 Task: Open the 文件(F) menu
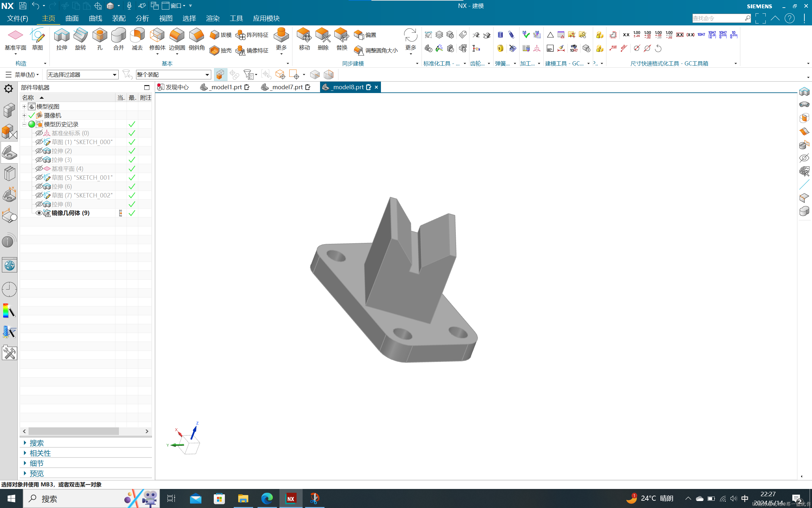(17, 18)
